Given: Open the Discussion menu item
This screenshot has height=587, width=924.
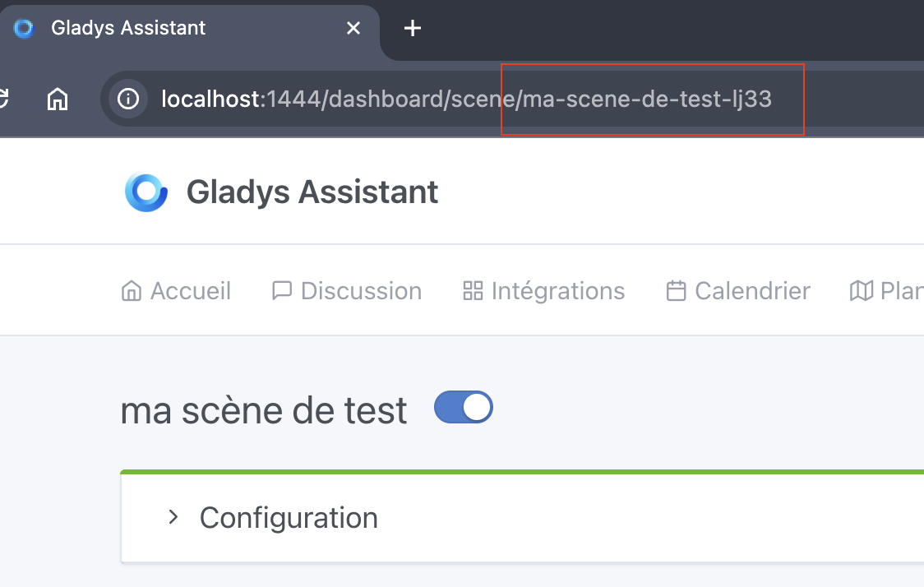Looking at the screenshot, I should coord(361,291).
